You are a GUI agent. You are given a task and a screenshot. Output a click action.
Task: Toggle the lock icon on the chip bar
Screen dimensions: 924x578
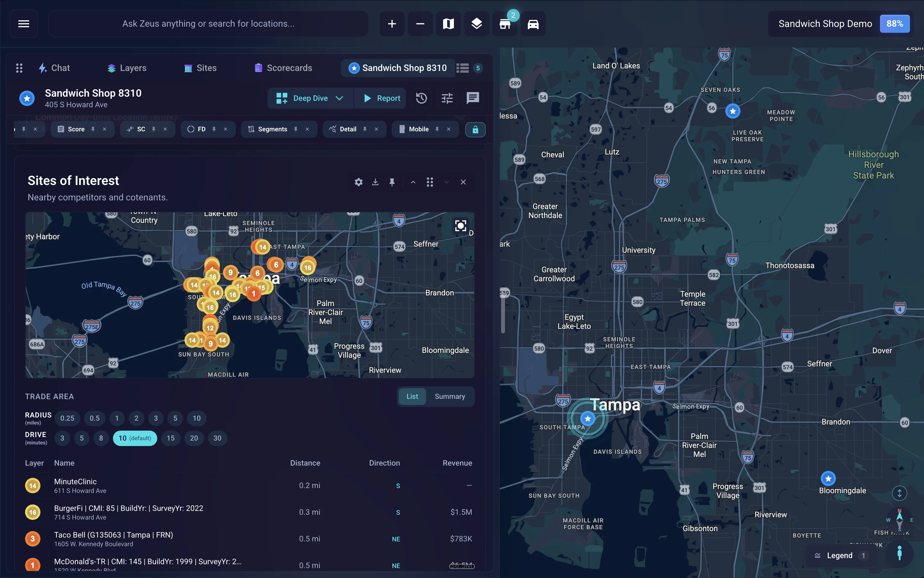coord(475,130)
